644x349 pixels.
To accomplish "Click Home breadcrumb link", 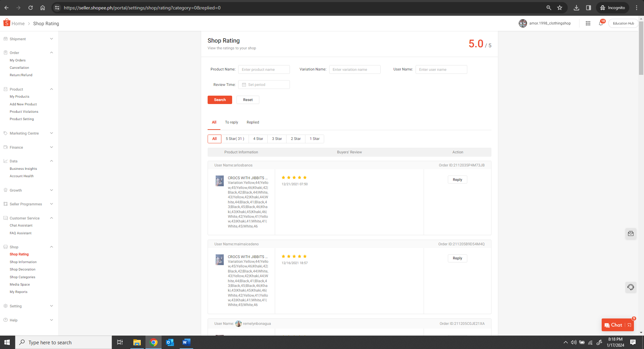I will click(x=18, y=23).
